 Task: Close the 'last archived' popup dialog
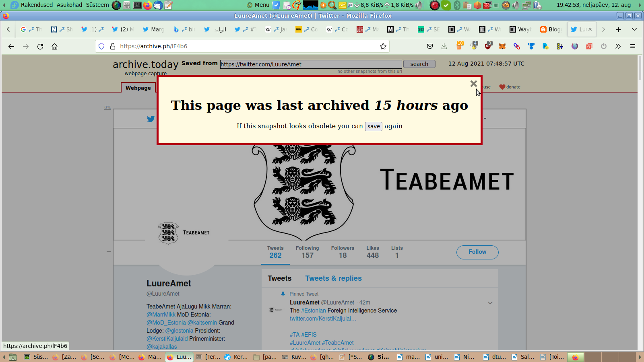[473, 84]
